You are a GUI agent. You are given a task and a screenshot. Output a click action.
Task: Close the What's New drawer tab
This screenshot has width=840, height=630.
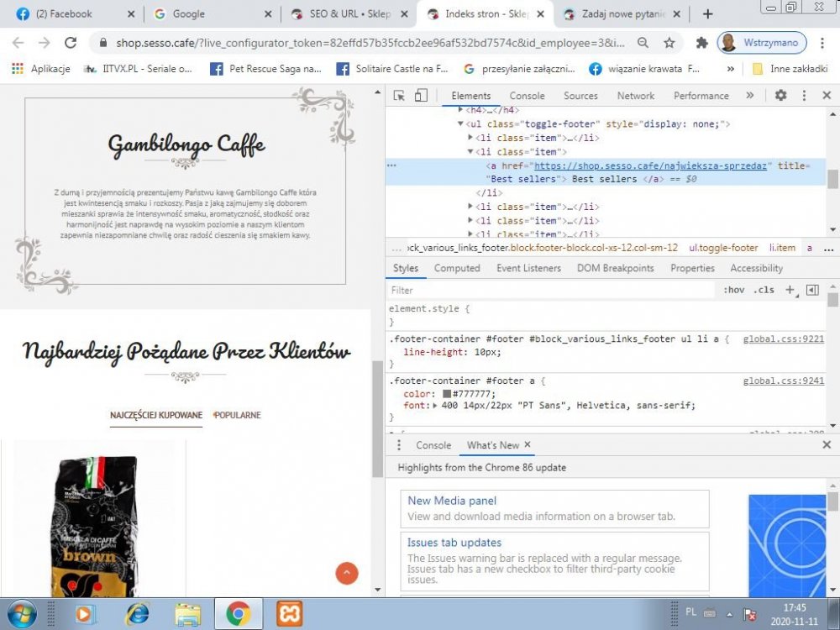528,444
